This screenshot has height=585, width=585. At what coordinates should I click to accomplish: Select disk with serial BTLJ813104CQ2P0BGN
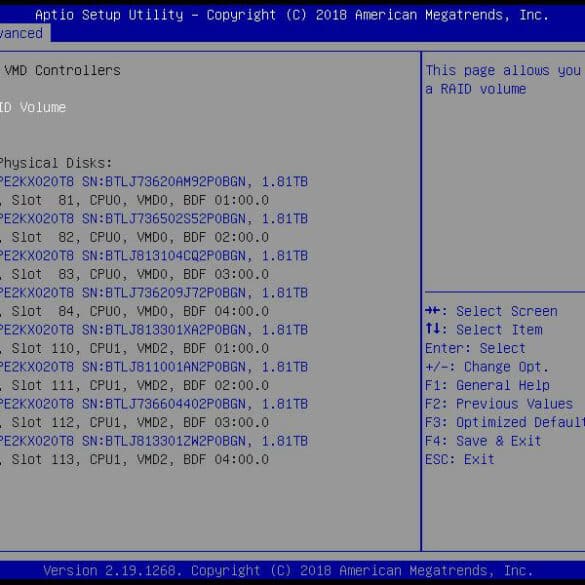click(154, 256)
